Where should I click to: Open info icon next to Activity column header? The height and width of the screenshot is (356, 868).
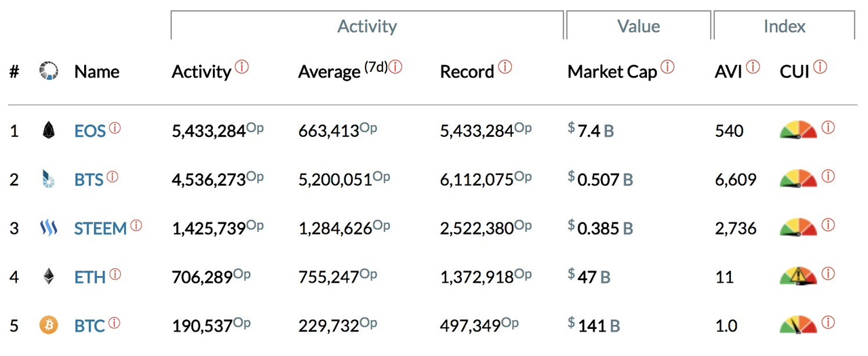241,67
